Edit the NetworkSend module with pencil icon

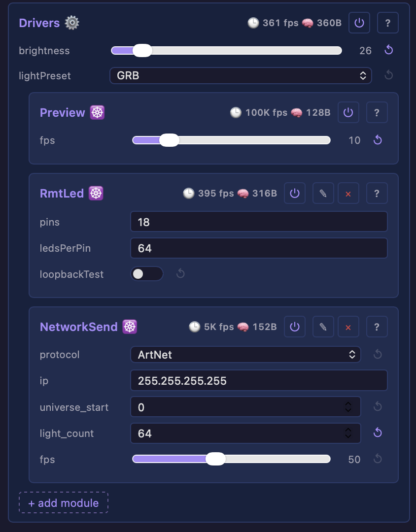click(323, 327)
